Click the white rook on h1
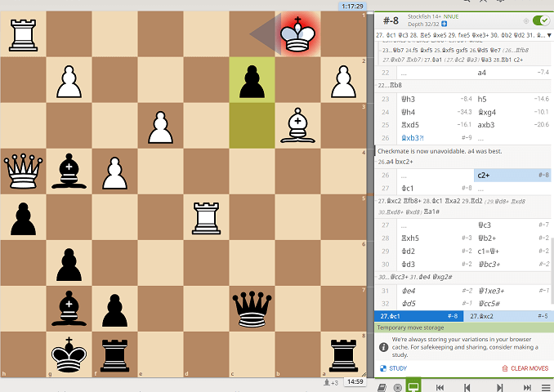This screenshot has height=392, width=554. (23, 34)
